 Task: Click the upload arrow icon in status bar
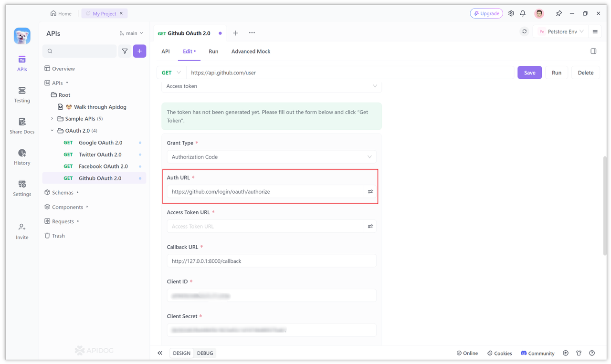tap(566, 353)
